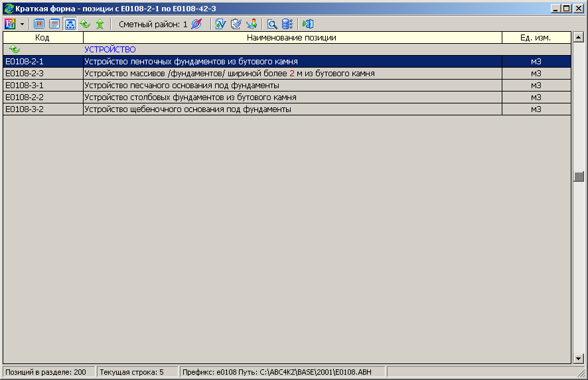588x380 pixels.
Task: Click the Наименование позиции column header
Action: [292, 38]
